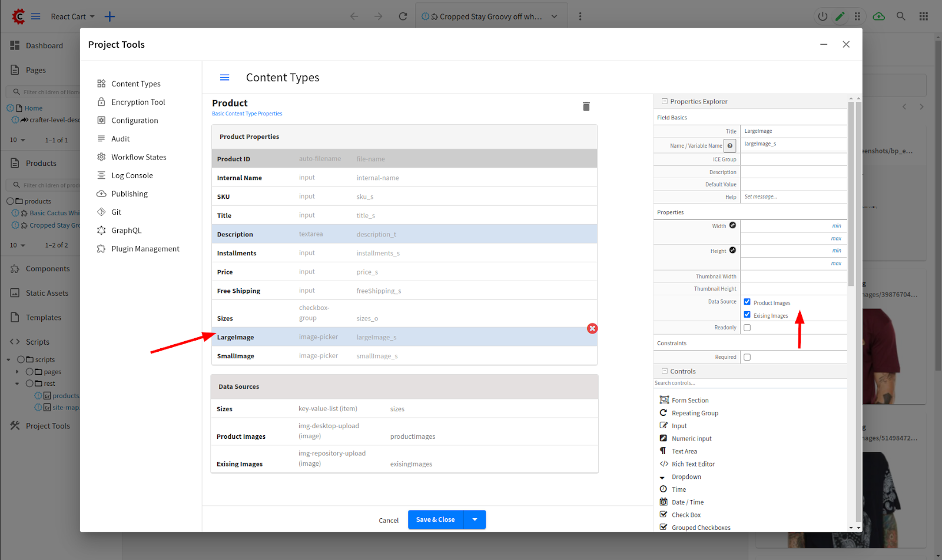Click the trash icon to delete Product type
This screenshot has width=942, height=560.
[586, 106]
